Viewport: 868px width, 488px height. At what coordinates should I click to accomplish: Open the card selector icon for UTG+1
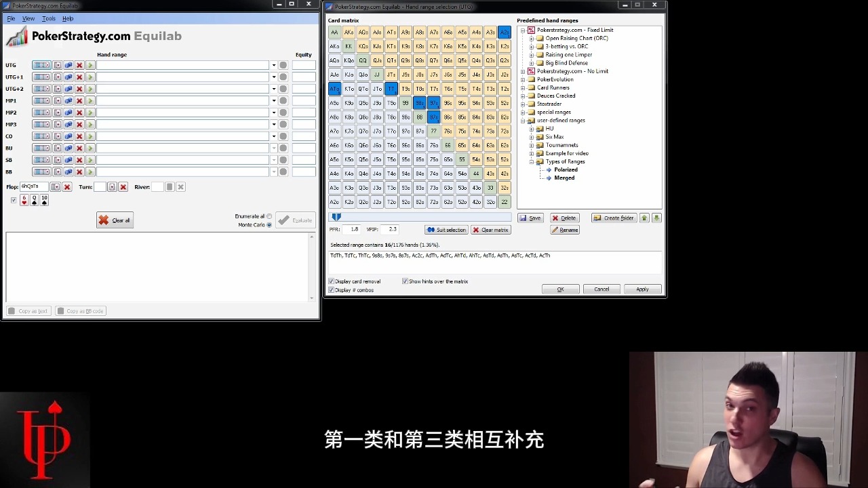[58, 77]
